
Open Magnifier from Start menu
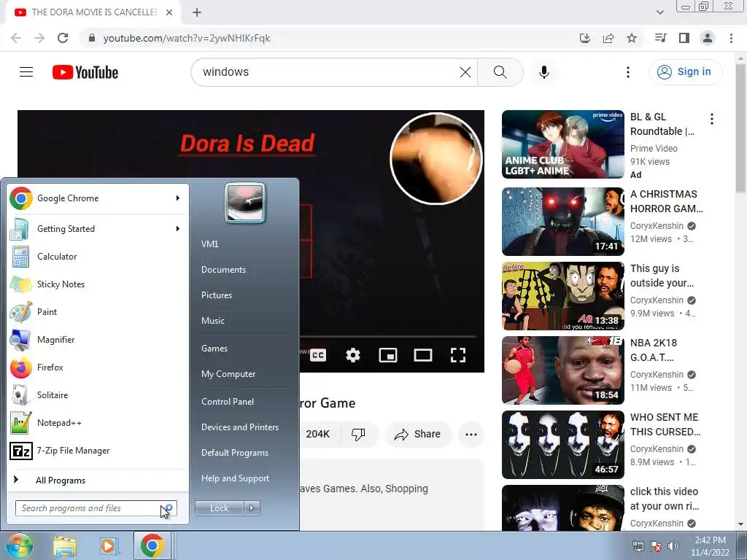[98, 340]
